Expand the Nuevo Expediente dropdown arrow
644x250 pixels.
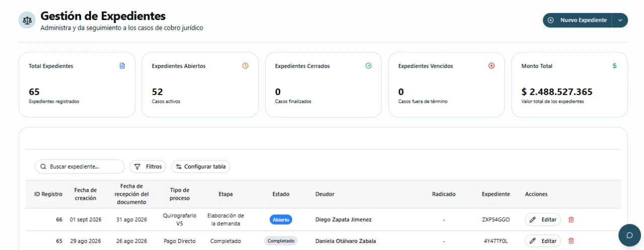[620, 20]
